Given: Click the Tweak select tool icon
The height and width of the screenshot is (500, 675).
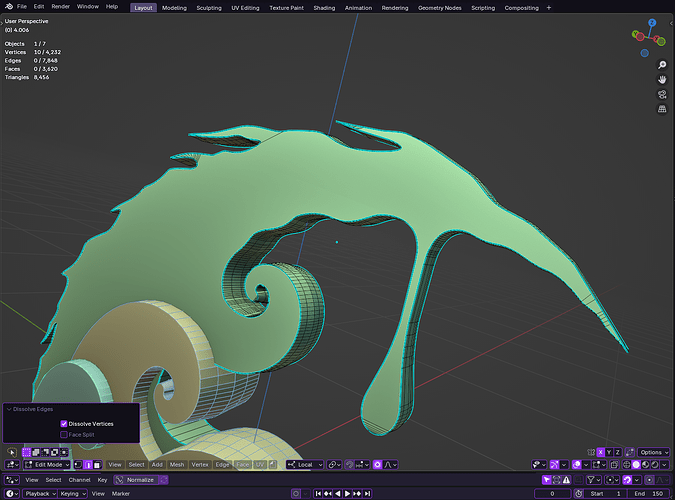Looking at the screenshot, I should 12,452.
